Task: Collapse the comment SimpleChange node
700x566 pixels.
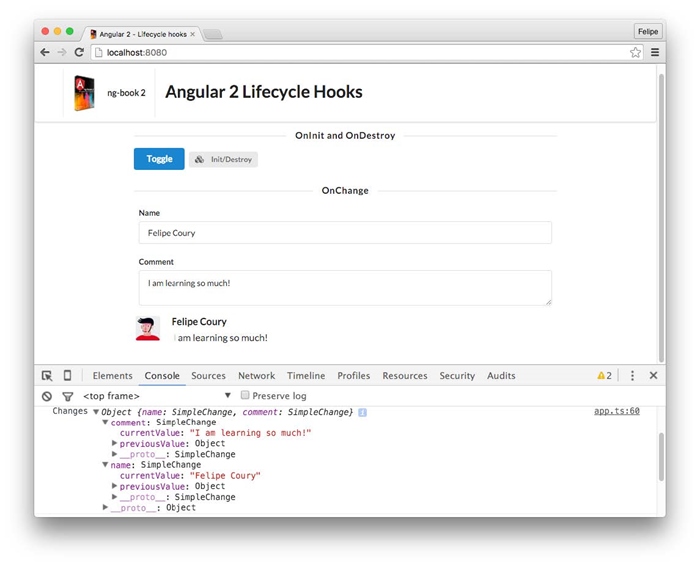Action: [x=106, y=422]
